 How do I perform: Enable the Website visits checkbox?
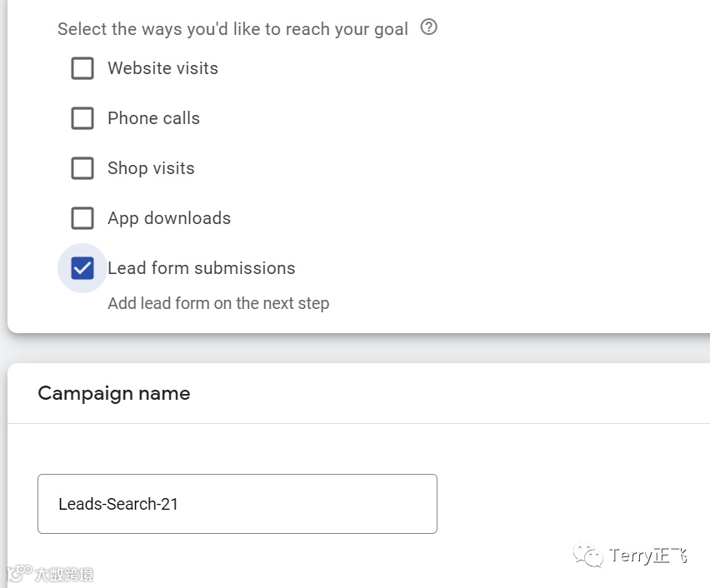coord(82,68)
